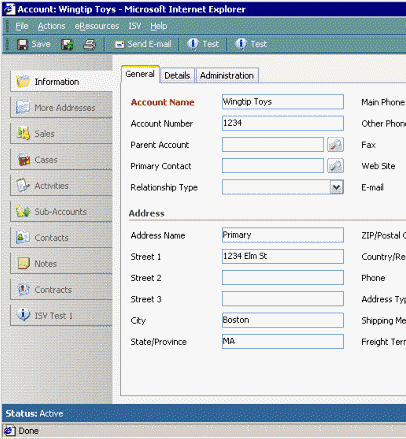Click the Notes icon in sidebar

(24, 263)
